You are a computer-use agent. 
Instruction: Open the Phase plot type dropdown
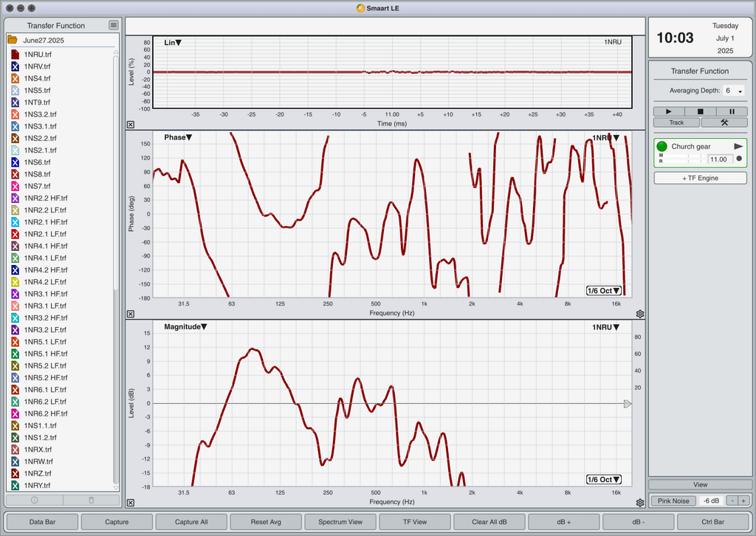(x=178, y=137)
